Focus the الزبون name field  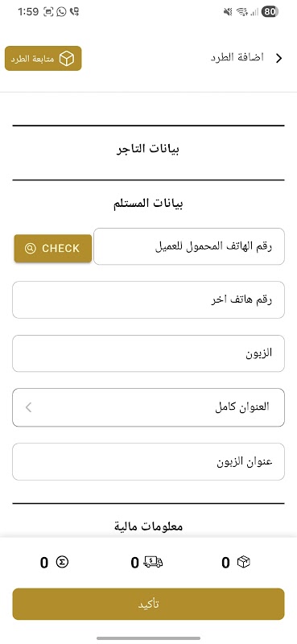(x=148, y=353)
